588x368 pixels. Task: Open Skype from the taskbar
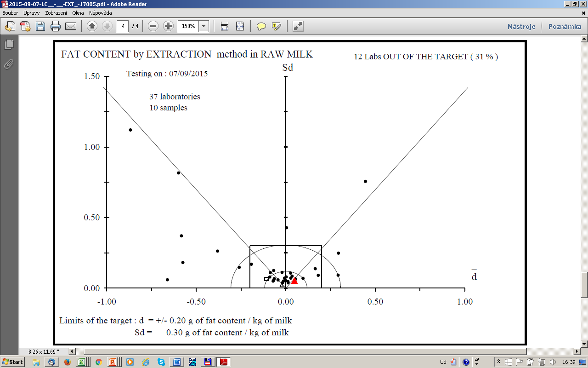coord(161,362)
